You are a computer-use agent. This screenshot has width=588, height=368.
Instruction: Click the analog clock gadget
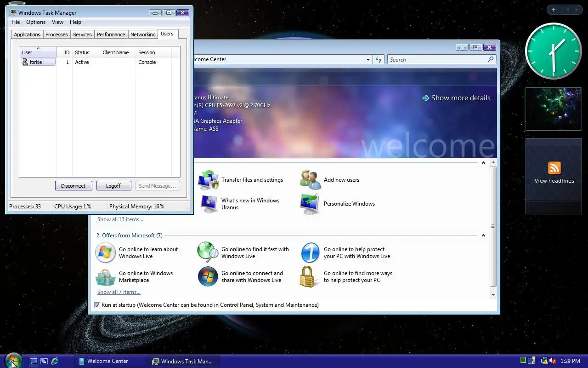pos(554,51)
